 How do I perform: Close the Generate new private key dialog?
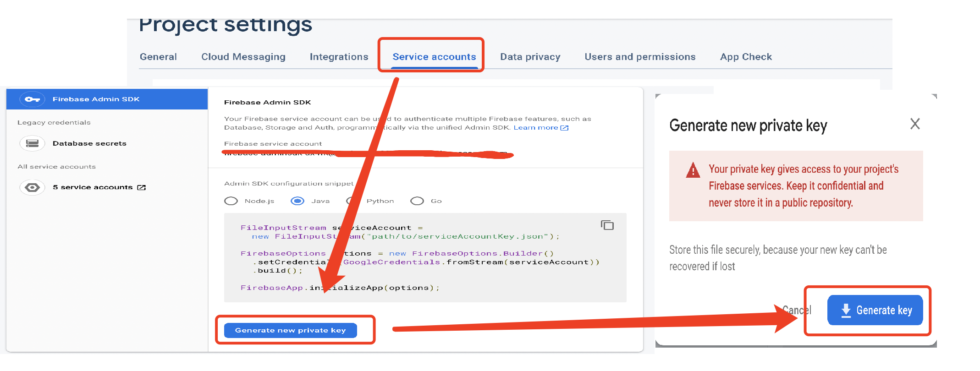click(915, 124)
